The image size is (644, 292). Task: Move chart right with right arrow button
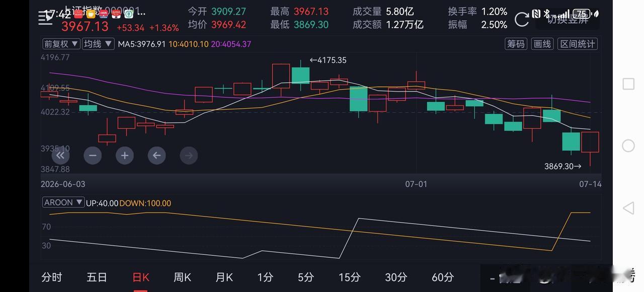189,156
